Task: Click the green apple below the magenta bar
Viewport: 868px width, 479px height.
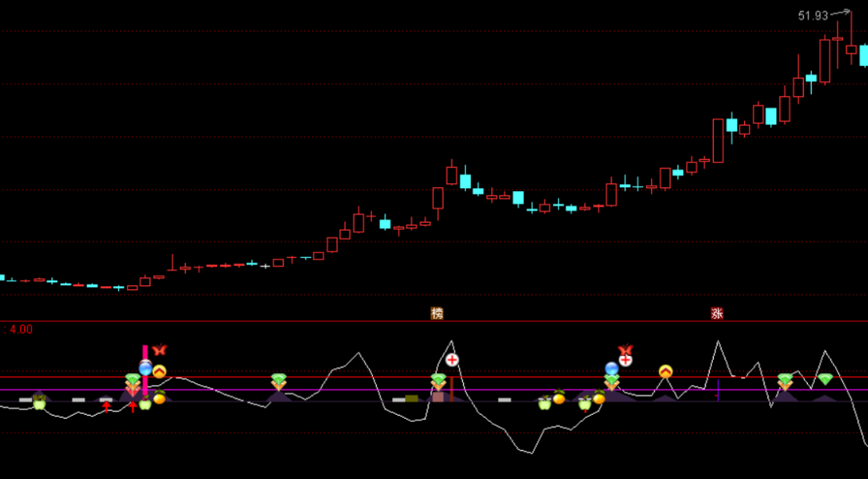Action: click(145, 403)
